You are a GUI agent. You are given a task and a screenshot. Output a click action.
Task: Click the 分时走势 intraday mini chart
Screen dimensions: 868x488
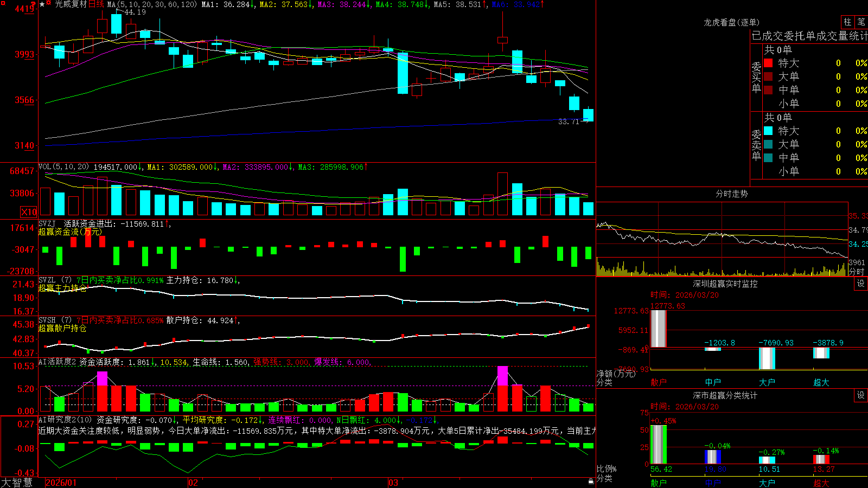coord(722,239)
